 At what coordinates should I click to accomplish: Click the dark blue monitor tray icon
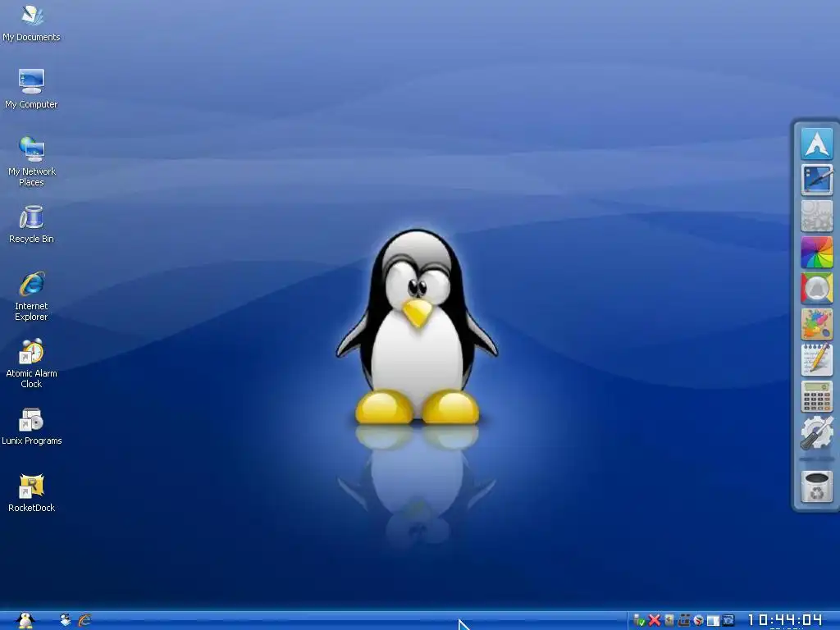tap(728, 620)
